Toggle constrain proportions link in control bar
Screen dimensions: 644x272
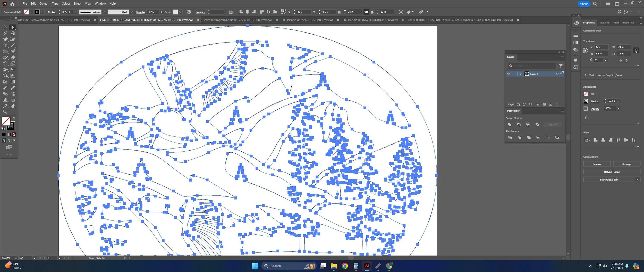tap(366, 12)
